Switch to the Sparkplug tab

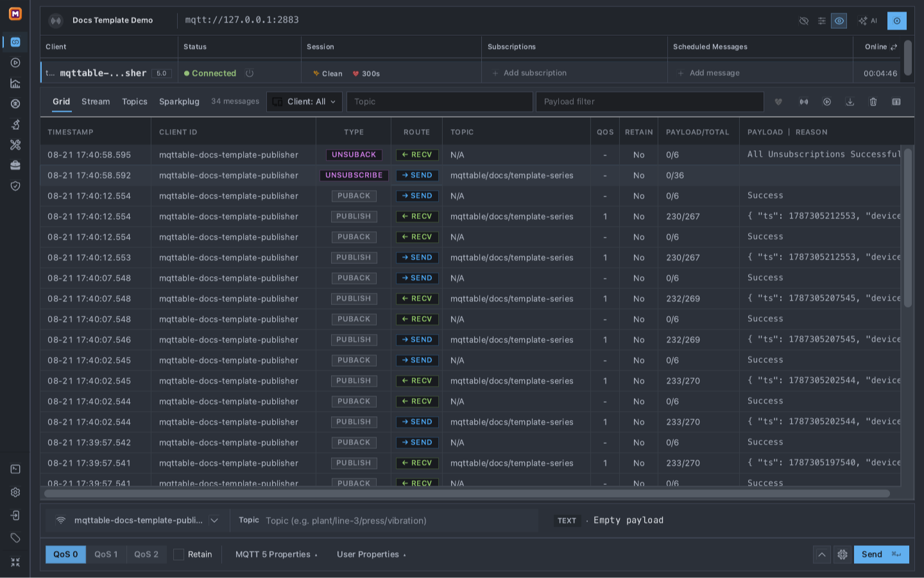pos(179,101)
